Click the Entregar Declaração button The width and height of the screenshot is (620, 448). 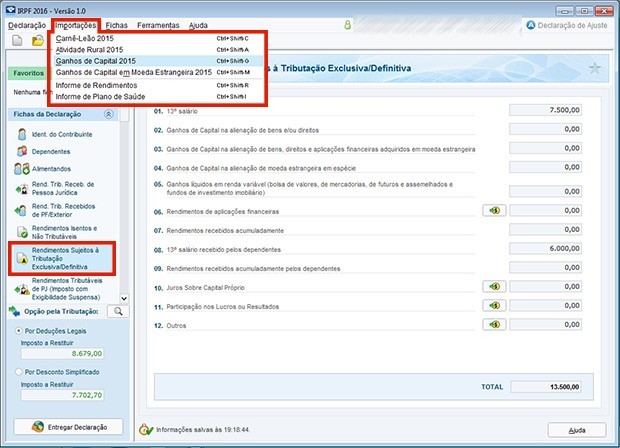68,427
